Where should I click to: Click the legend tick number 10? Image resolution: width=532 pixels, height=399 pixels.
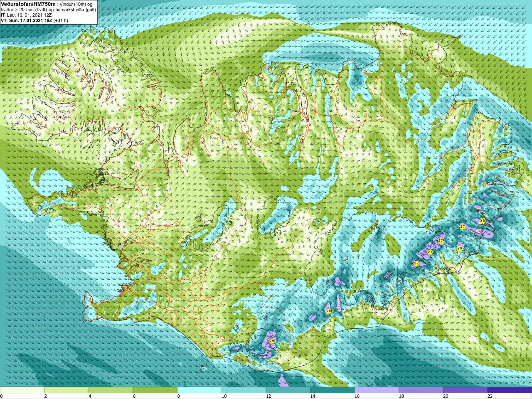(224, 396)
